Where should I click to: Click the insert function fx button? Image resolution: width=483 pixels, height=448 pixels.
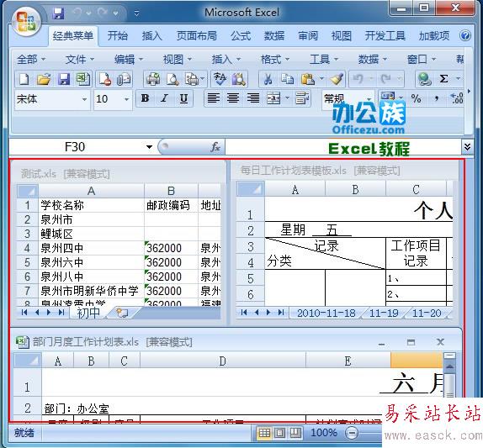215,147
